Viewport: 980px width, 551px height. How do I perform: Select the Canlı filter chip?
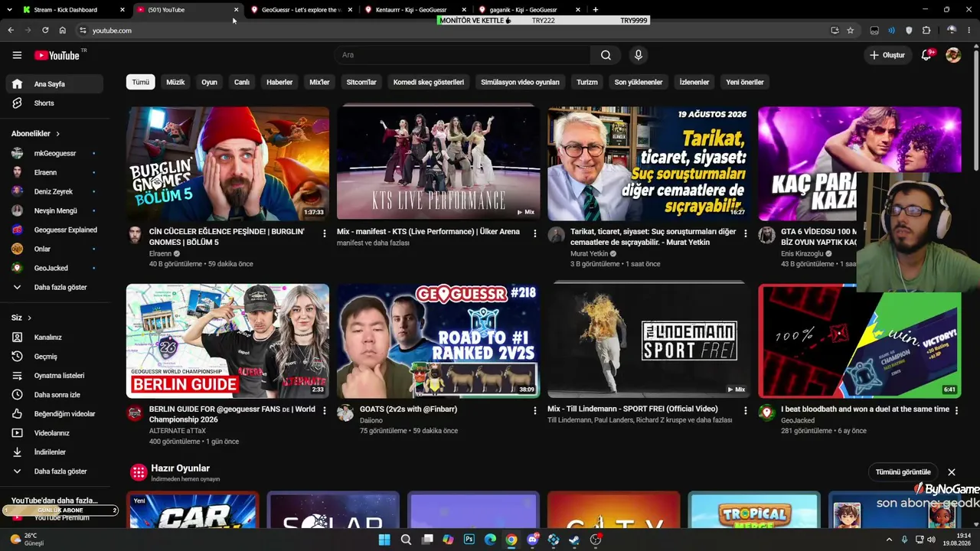242,82
